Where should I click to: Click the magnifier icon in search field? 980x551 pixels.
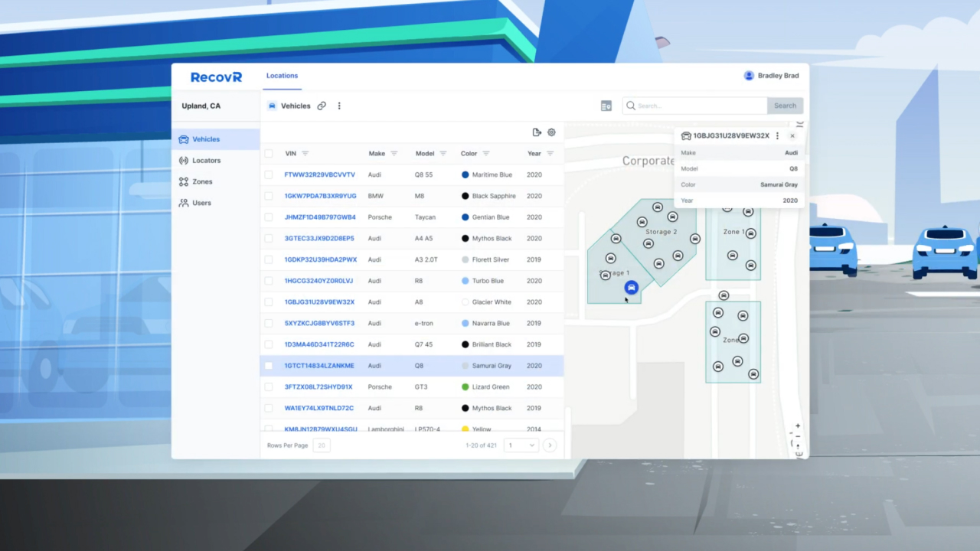[x=631, y=106]
